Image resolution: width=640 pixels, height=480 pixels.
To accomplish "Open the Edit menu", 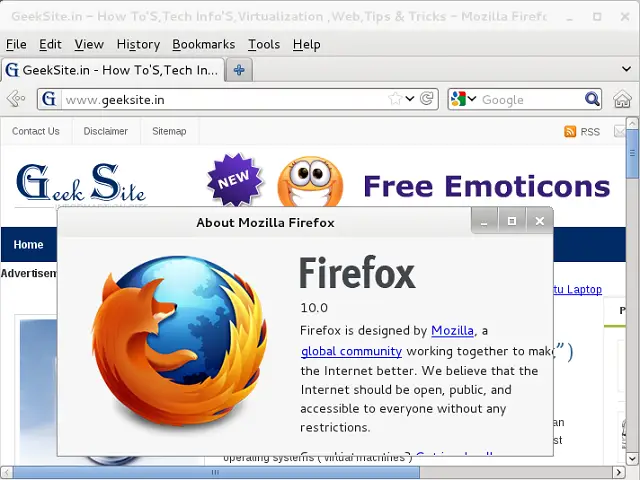I will 50,44.
